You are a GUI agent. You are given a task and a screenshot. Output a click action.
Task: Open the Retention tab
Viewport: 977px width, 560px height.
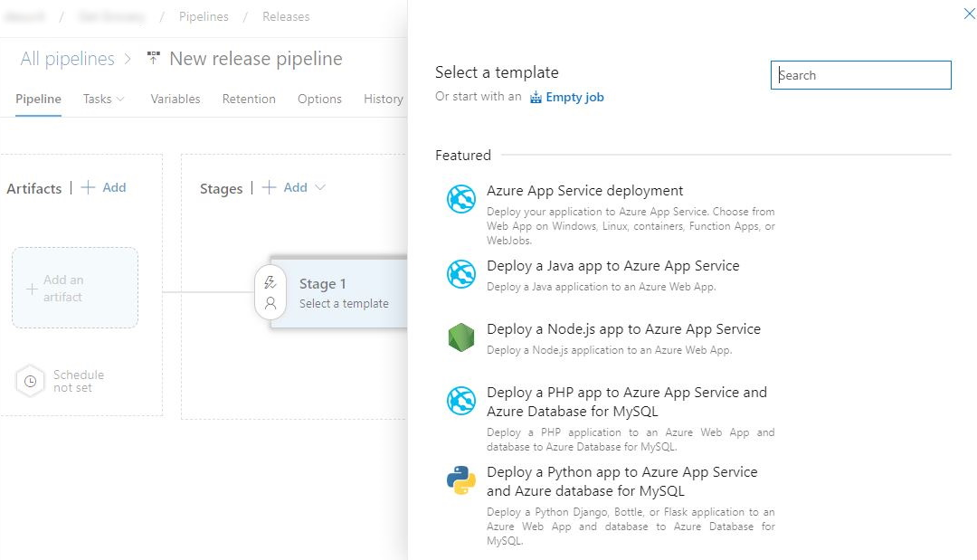coord(249,99)
